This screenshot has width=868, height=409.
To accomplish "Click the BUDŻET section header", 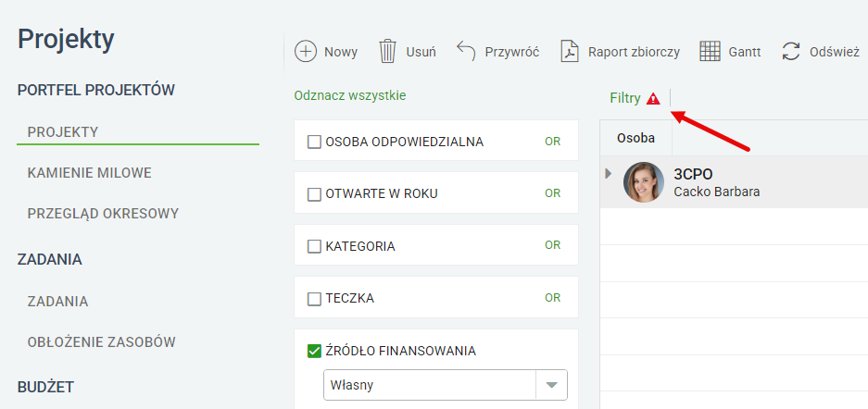I will pyautogui.click(x=45, y=388).
